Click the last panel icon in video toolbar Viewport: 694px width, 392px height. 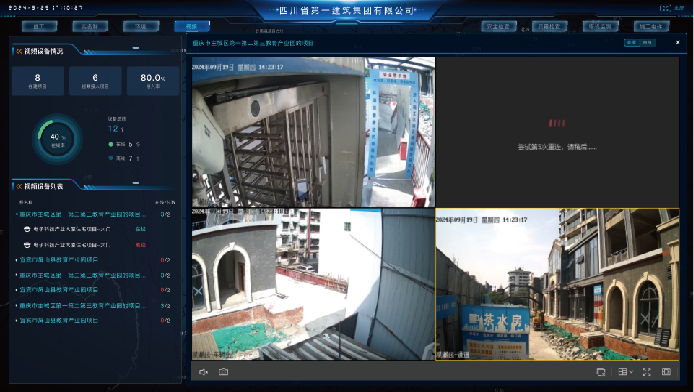pyautogui.click(x=666, y=372)
